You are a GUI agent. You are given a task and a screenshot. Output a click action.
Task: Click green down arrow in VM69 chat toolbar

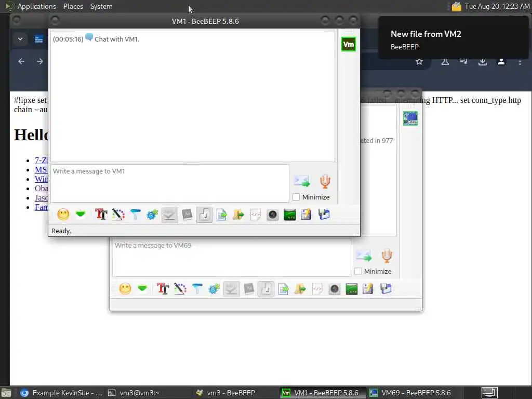pyautogui.click(x=142, y=289)
